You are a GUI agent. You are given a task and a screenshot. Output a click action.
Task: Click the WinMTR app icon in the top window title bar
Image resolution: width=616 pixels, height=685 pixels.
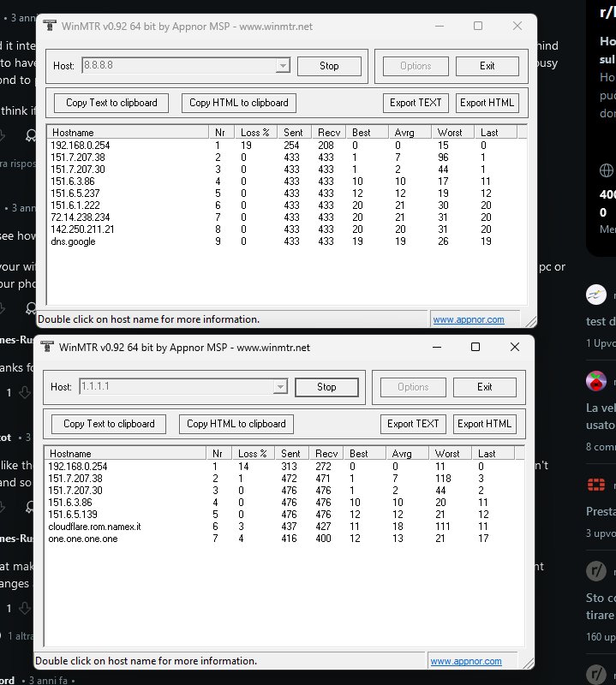50,26
